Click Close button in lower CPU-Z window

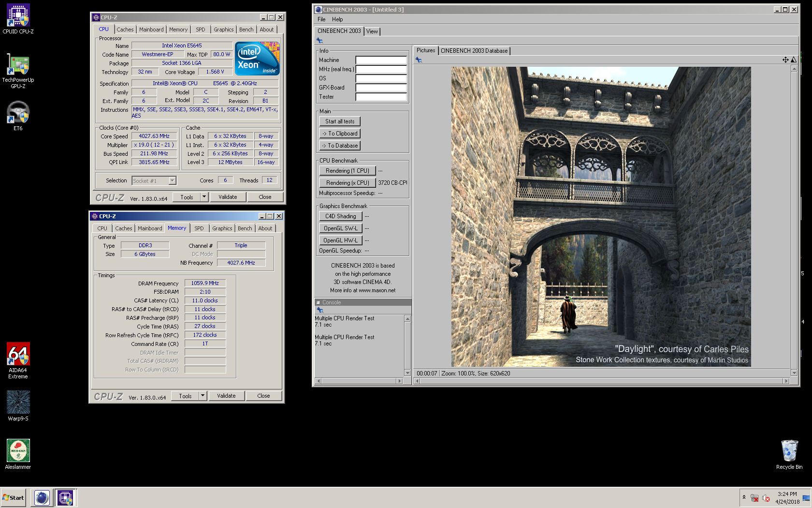click(263, 396)
